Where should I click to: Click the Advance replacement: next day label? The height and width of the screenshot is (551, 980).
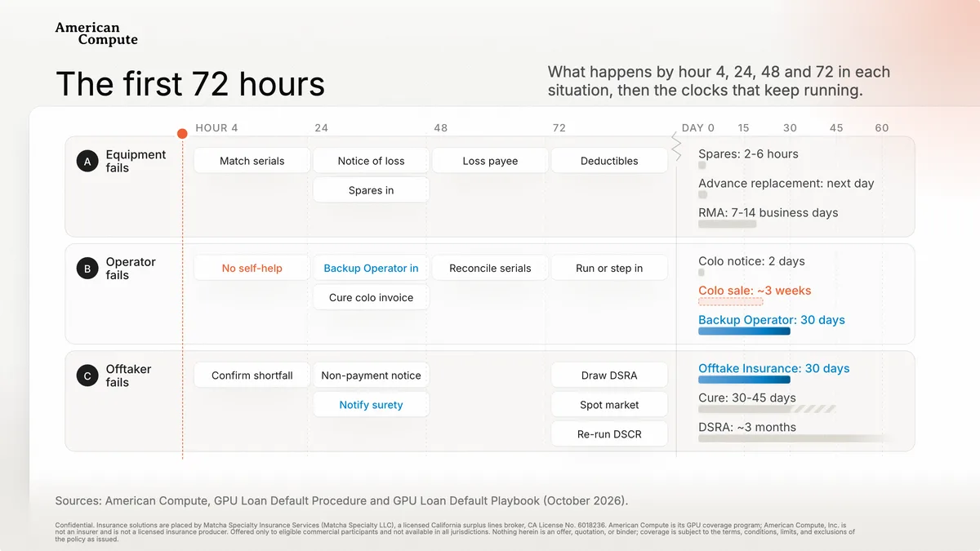(786, 183)
